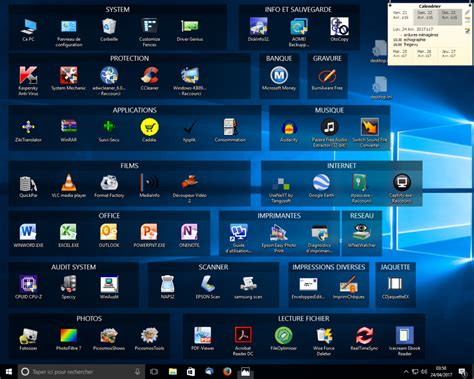Open OUTLOOK icon

click(x=109, y=232)
